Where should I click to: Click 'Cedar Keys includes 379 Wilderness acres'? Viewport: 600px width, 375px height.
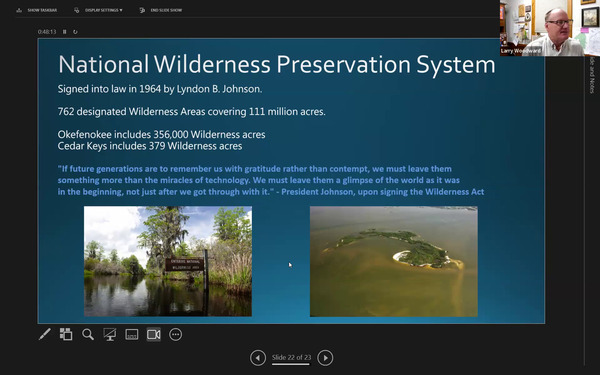click(x=150, y=146)
